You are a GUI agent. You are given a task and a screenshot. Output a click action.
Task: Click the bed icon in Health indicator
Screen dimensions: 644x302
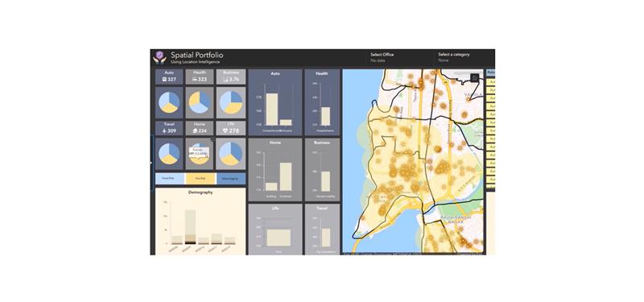[195, 79]
